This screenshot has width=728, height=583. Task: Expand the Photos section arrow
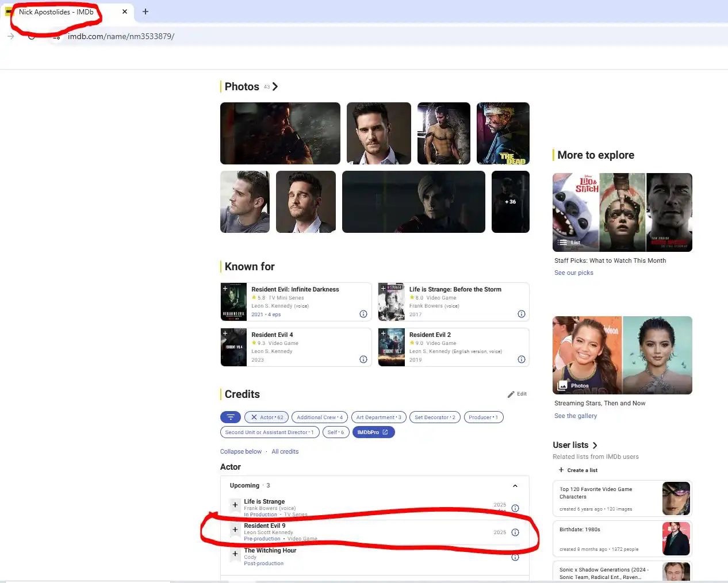coord(275,87)
